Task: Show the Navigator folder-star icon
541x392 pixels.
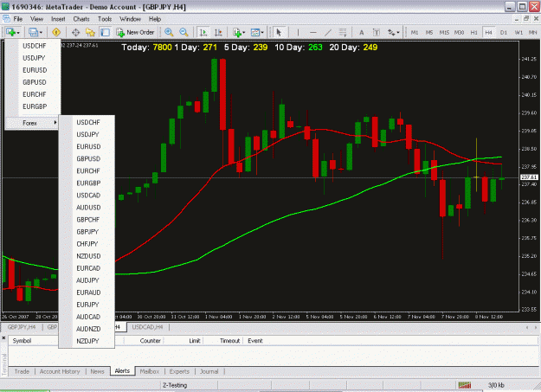Action: click(90, 32)
